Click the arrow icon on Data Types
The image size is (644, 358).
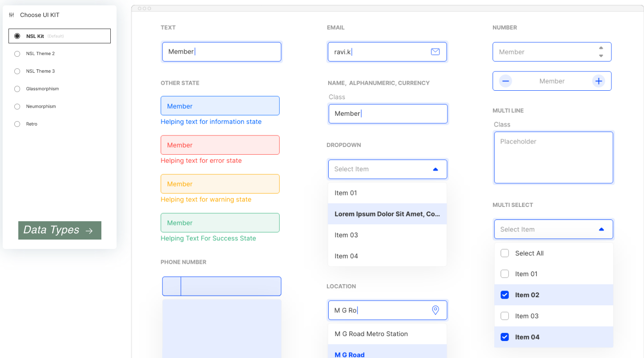(x=89, y=231)
